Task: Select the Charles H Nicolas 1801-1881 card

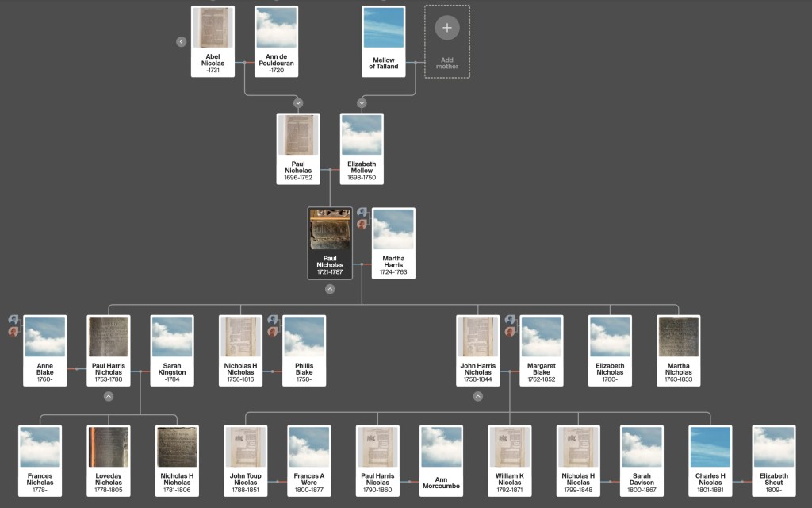Action: [x=710, y=460]
